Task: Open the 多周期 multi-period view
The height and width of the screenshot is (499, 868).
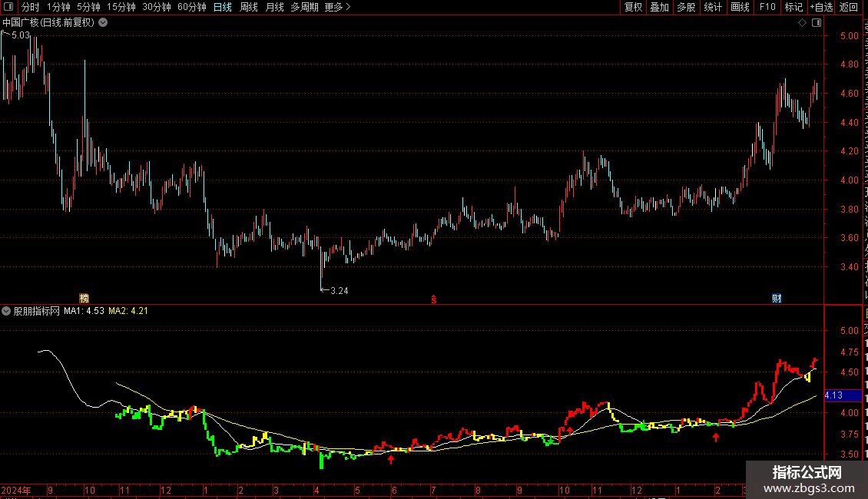Action: 304,7
